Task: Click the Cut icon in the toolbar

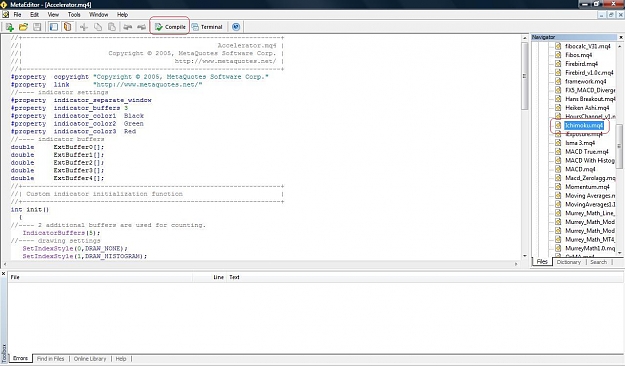Action: tap(84, 27)
